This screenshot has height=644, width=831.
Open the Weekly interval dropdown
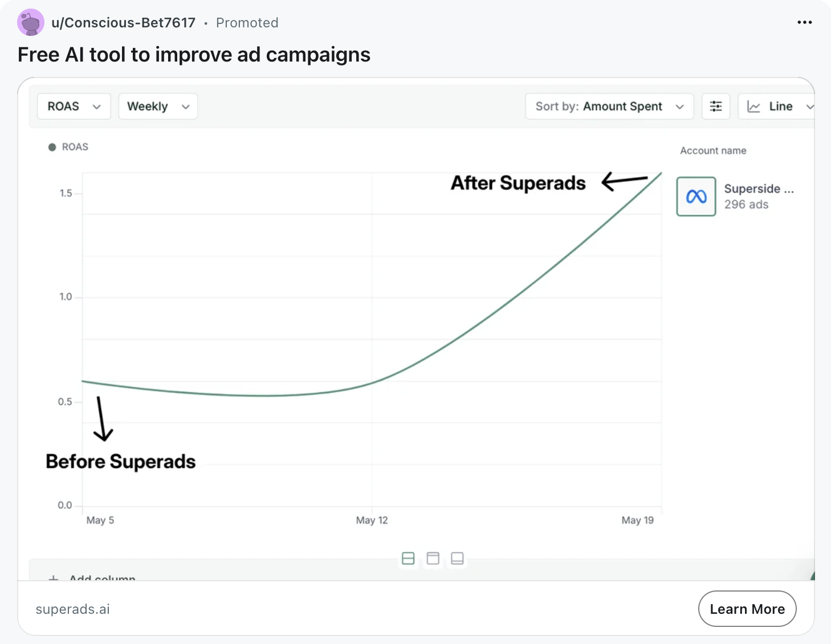click(158, 106)
